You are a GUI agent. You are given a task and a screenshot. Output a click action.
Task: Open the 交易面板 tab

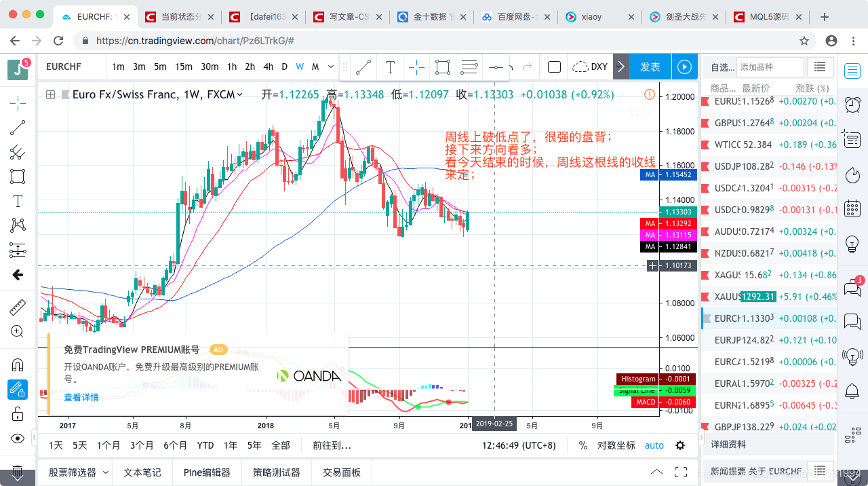click(342, 472)
